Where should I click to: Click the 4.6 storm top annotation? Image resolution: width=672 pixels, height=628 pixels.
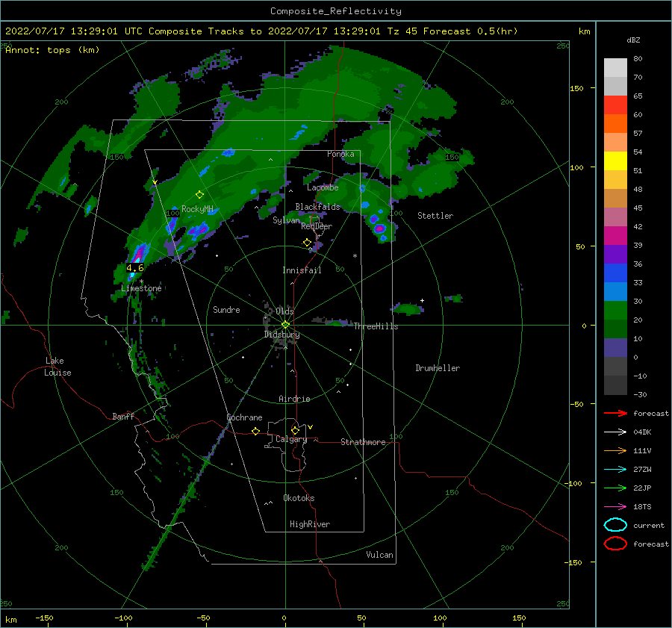(x=135, y=268)
